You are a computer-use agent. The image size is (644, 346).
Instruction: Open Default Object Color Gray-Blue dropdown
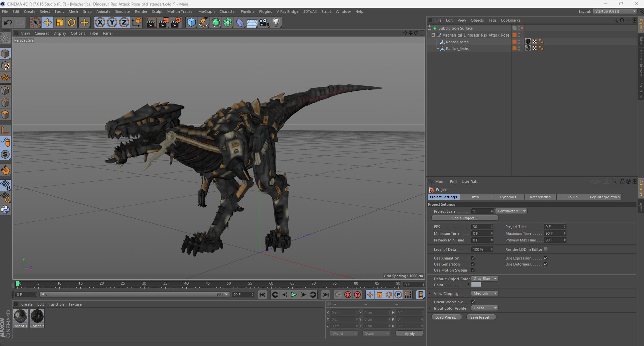coord(485,279)
